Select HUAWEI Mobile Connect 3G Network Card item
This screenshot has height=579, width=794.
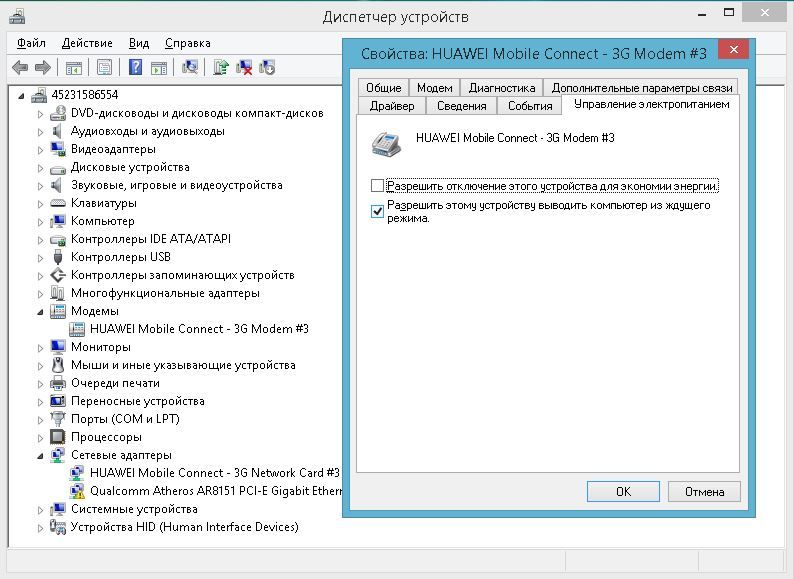point(214,473)
